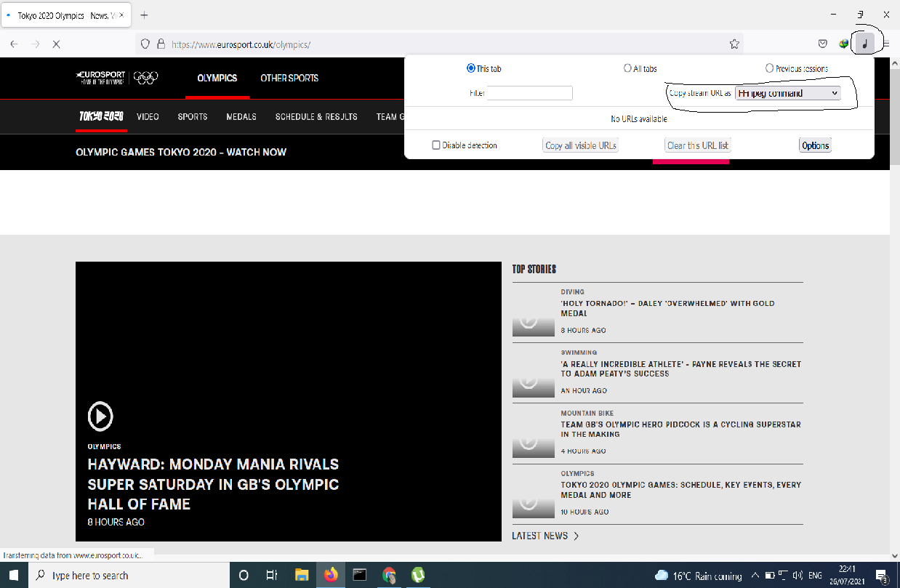This screenshot has height=588, width=900.
Task: Select the All tabs radio button
Action: pyautogui.click(x=627, y=68)
